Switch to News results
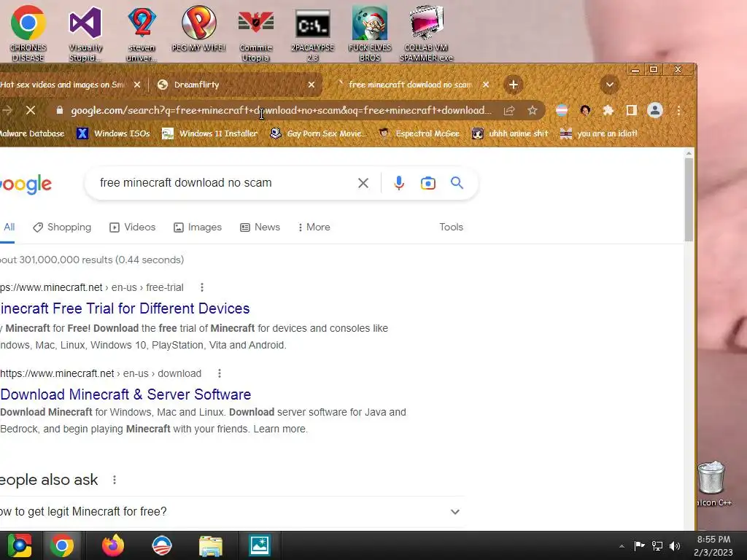747x560 pixels. tap(260, 227)
